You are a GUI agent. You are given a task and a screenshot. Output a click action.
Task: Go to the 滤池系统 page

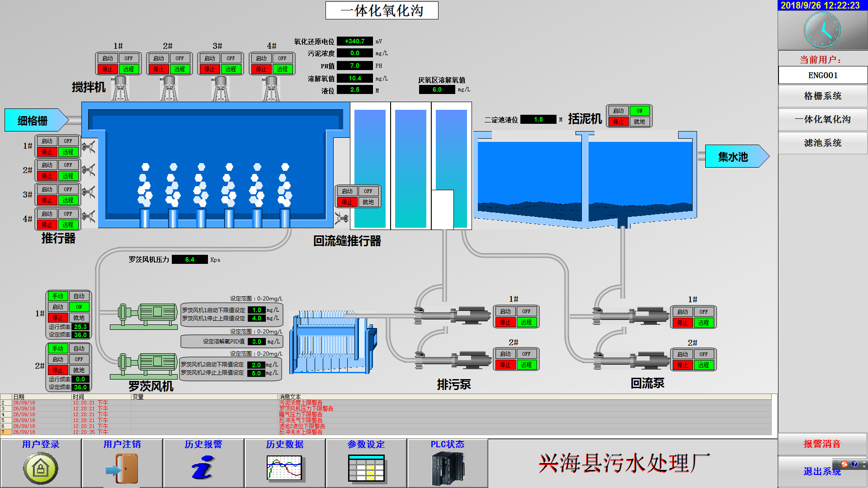coord(822,143)
